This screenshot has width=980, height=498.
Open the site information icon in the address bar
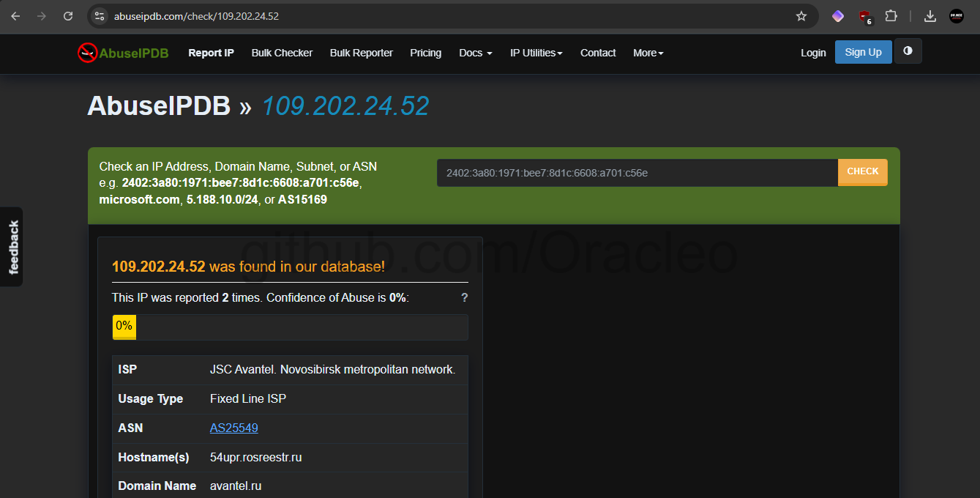coord(100,16)
